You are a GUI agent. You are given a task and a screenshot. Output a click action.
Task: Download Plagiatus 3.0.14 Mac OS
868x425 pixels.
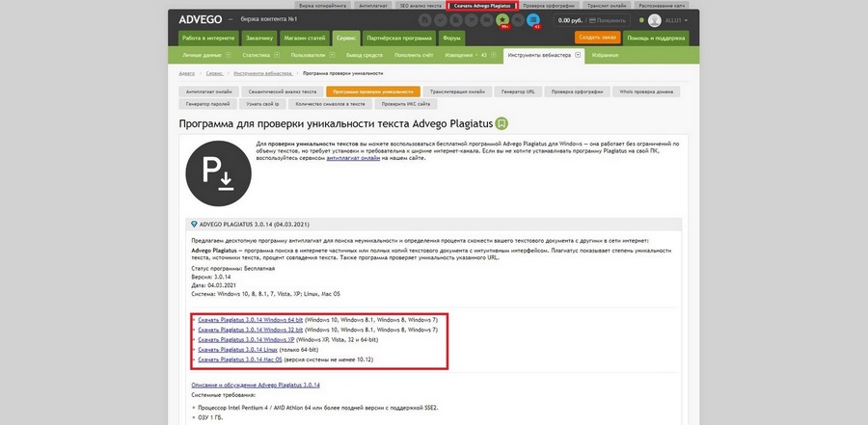pyautogui.click(x=240, y=359)
